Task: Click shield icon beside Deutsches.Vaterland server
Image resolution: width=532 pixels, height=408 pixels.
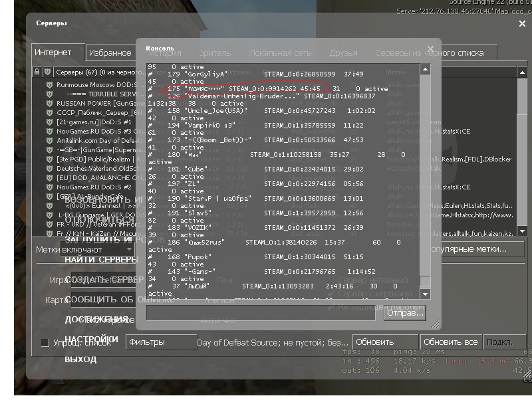Action: coord(49,169)
